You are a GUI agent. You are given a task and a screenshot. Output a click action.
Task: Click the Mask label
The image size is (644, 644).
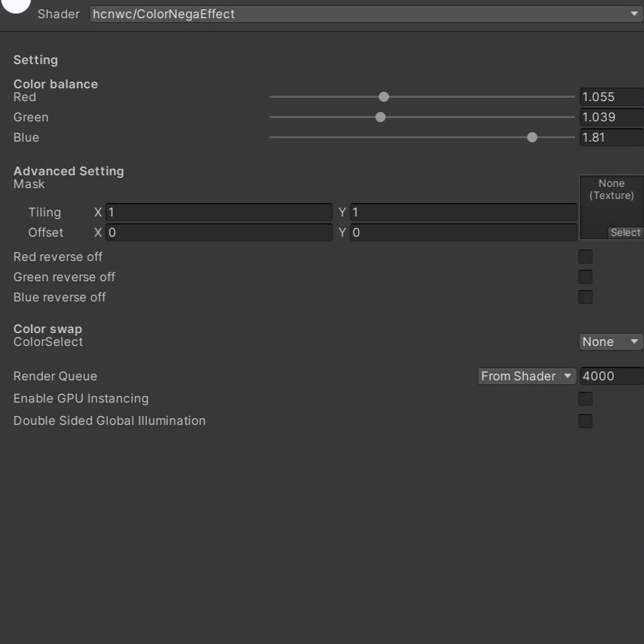[29, 184]
